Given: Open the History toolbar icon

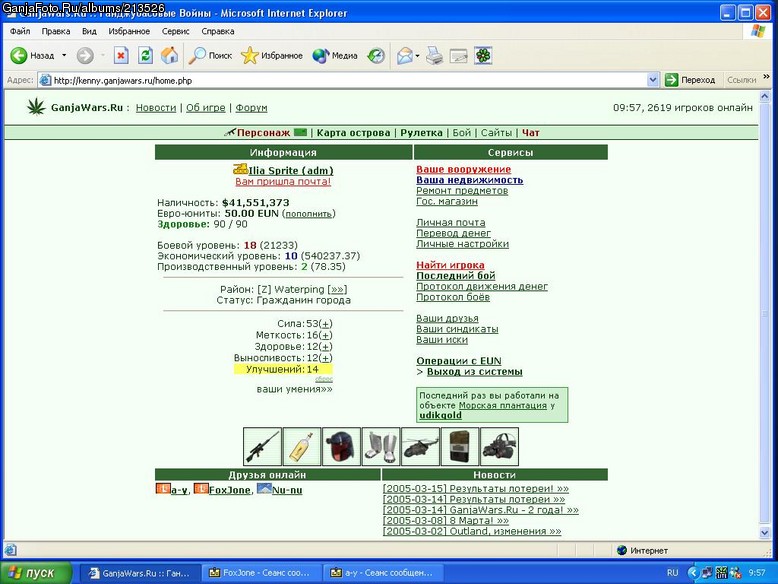Looking at the screenshot, I should [376, 56].
